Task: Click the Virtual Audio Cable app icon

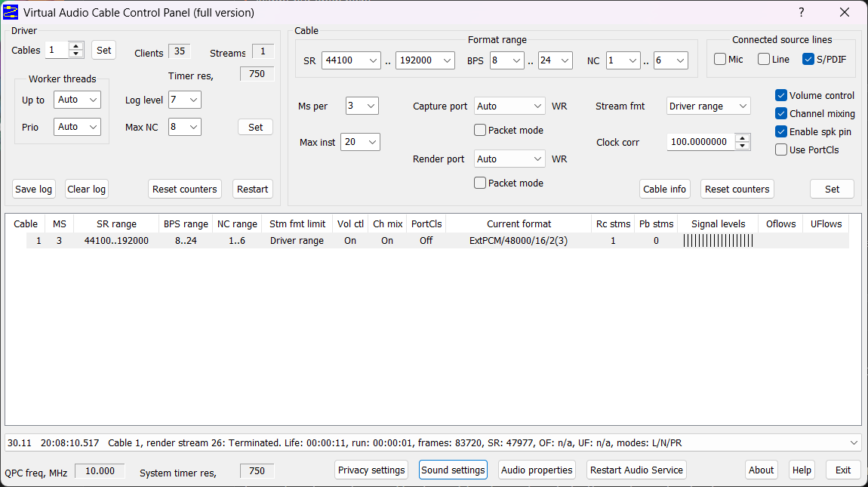Action: tap(11, 12)
